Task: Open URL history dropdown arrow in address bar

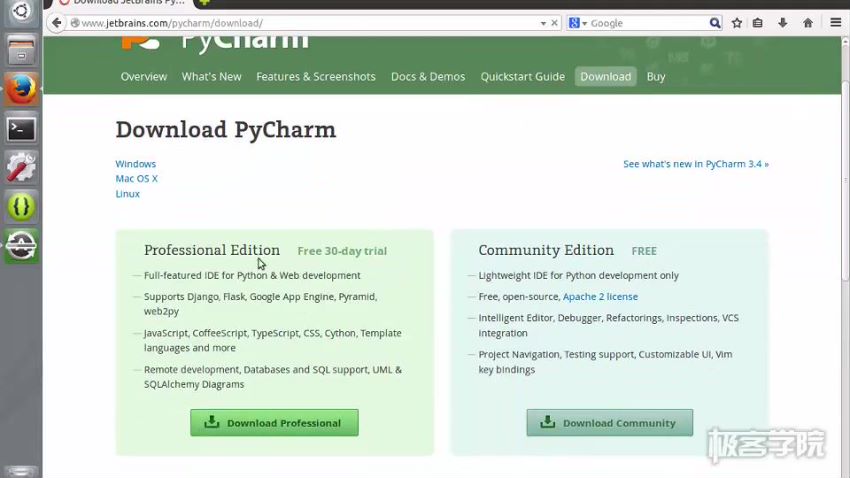Action: 543,23
